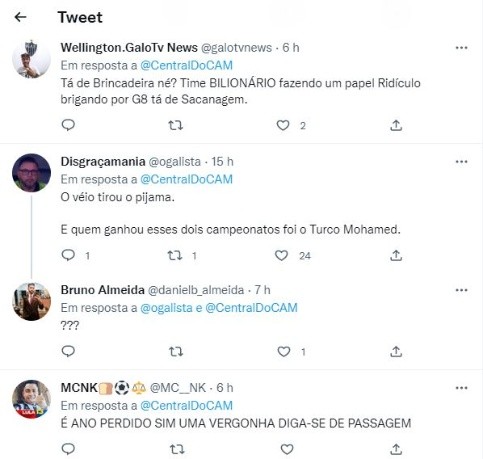Open more options for Disgraçamania tweet
The width and height of the screenshot is (483, 459).
point(461,162)
